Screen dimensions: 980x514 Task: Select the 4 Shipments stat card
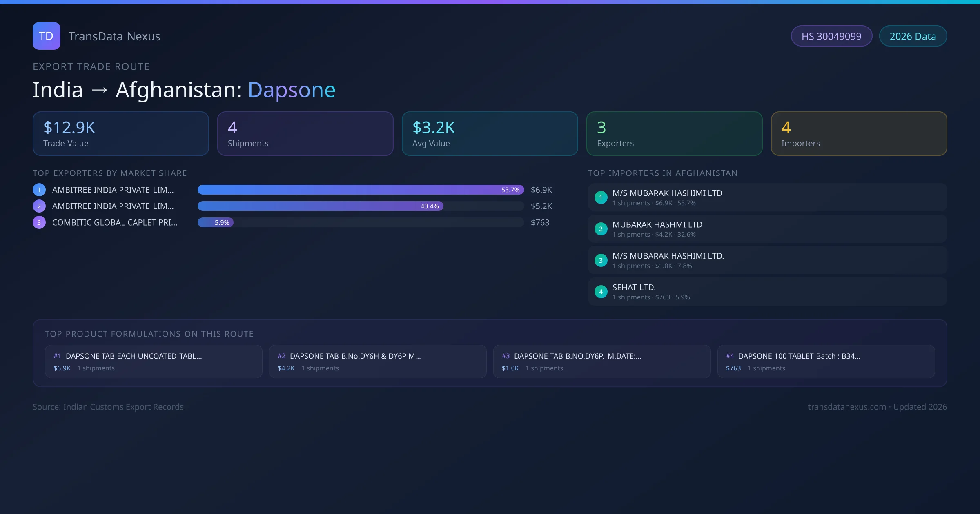tap(305, 134)
